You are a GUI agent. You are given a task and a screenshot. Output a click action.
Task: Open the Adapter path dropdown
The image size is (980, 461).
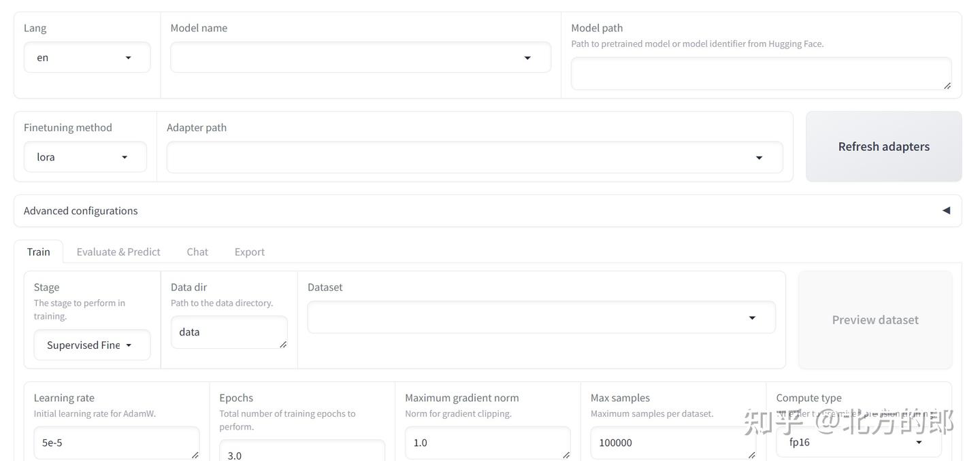(x=474, y=158)
